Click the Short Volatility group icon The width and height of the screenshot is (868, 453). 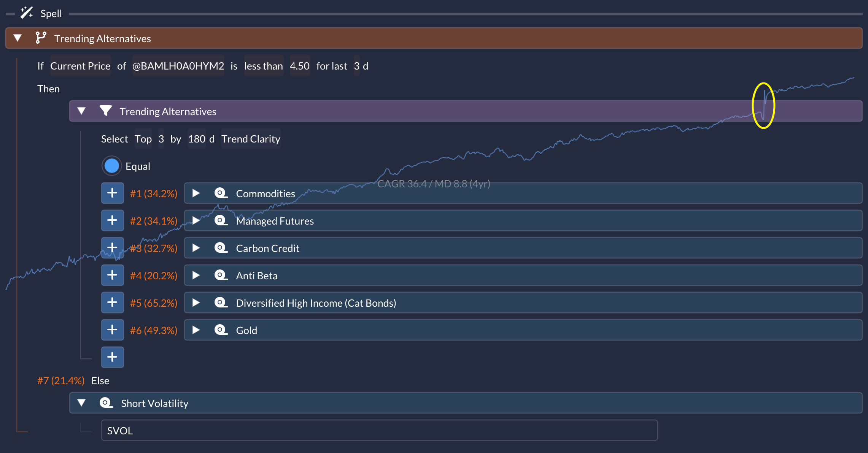click(x=106, y=403)
